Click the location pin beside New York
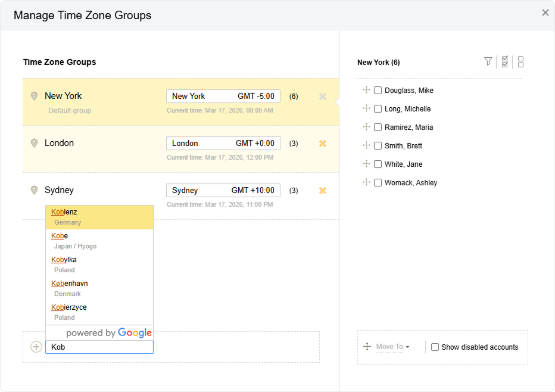 tap(34, 95)
